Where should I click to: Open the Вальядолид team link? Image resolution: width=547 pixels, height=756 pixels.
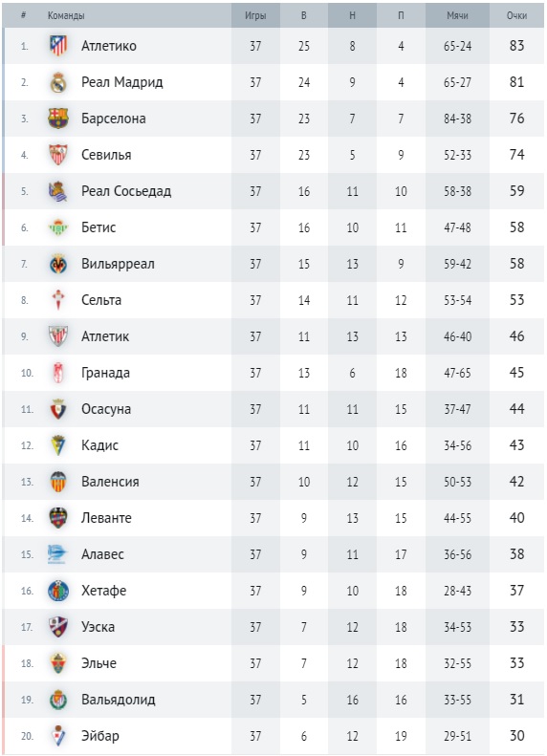119,700
